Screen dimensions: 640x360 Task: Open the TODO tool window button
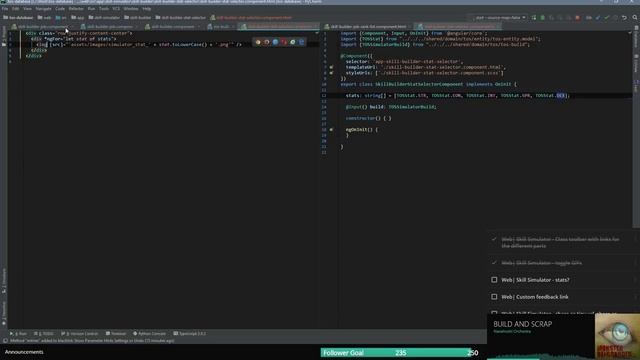[x=44, y=333]
